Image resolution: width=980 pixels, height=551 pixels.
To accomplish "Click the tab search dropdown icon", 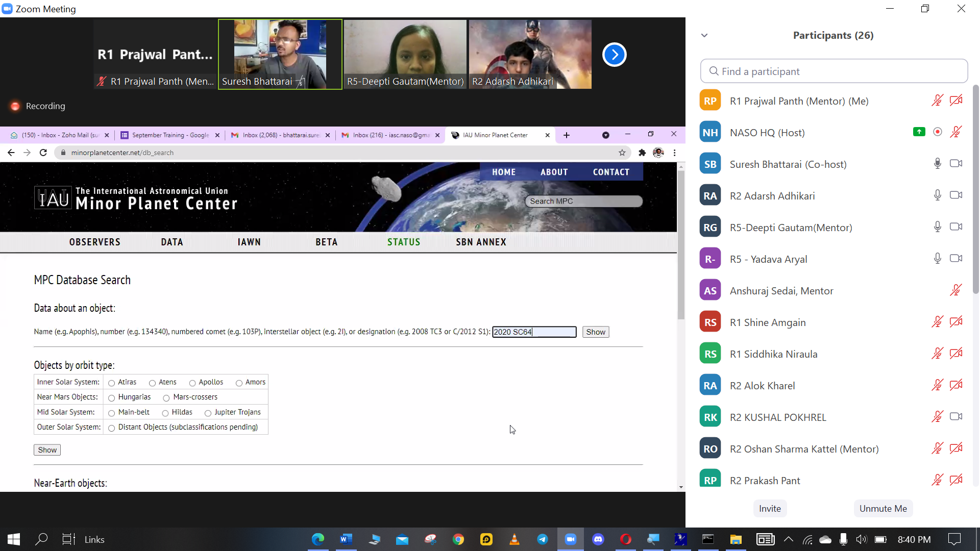I will pyautogui.click(x=606, y=135).
